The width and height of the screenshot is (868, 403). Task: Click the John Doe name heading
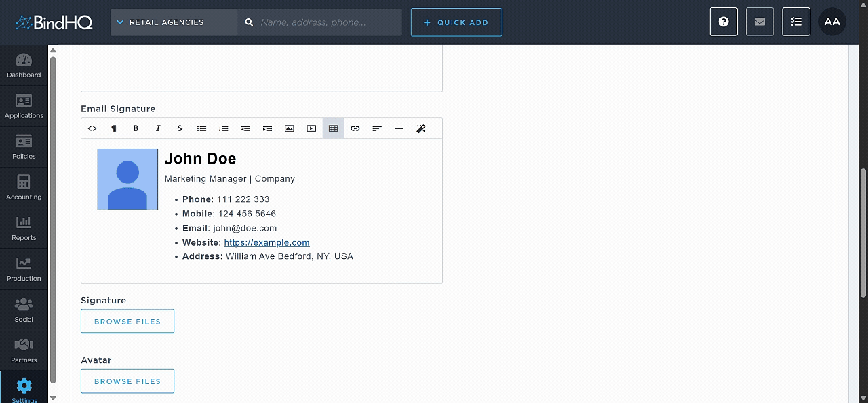(x=200, y=159)
